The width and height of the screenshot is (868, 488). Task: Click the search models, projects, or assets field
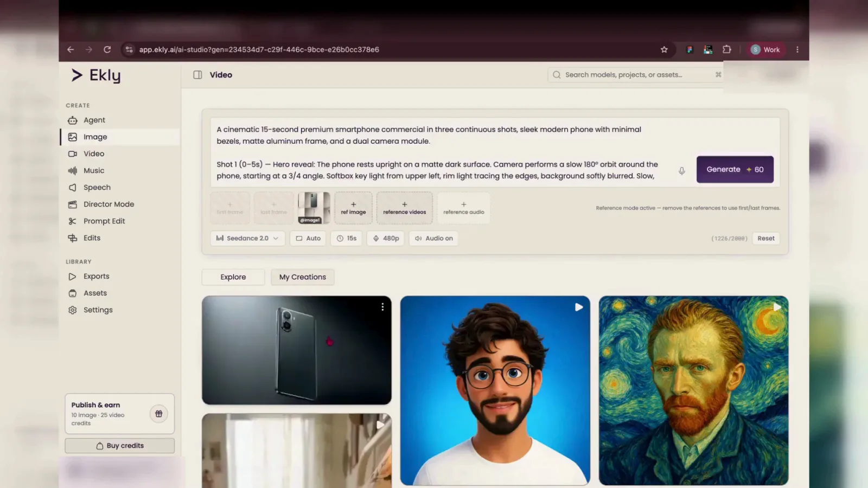pos(635,75)
